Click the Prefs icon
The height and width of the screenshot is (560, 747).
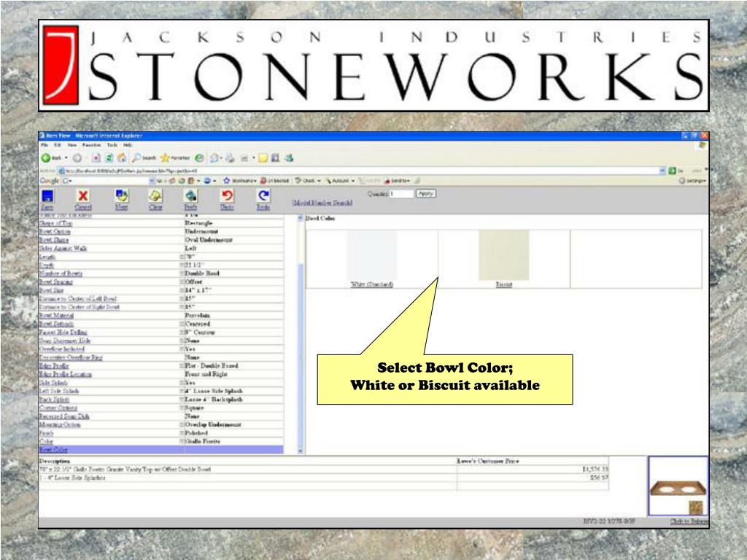[190, 195]
